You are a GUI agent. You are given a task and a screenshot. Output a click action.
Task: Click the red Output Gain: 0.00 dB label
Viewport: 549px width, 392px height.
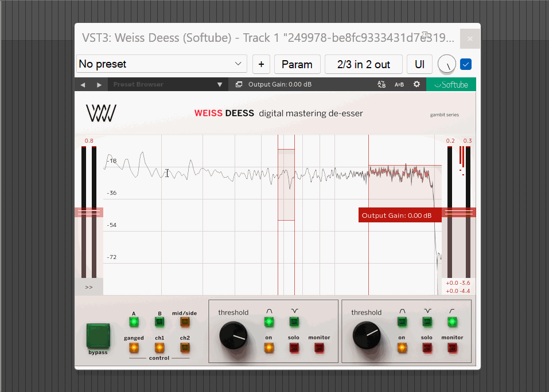click(x=400, y=215)
